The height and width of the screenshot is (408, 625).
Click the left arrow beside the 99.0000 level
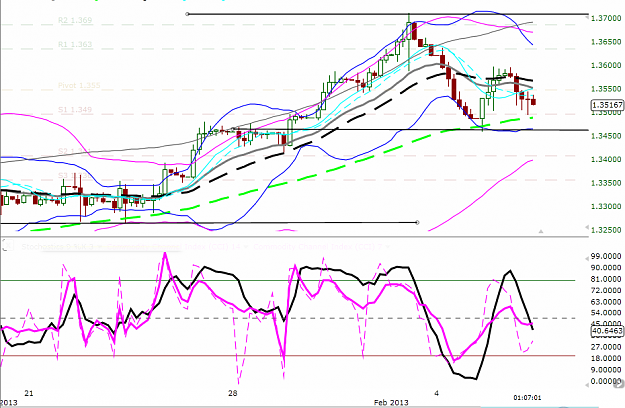point(587,259)
